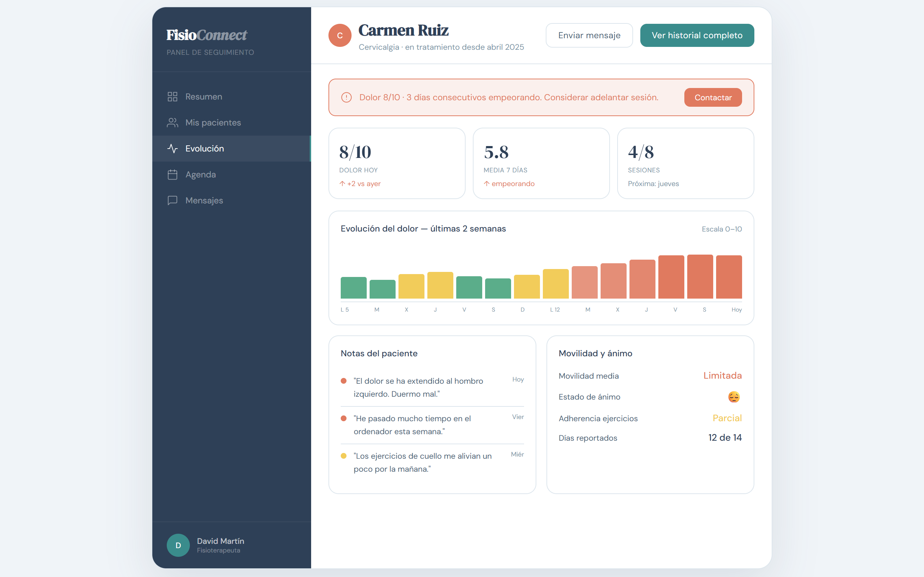924x577 pixels.
Task: Click the Evolución pulse icon
Action: (x=172, y=149)
